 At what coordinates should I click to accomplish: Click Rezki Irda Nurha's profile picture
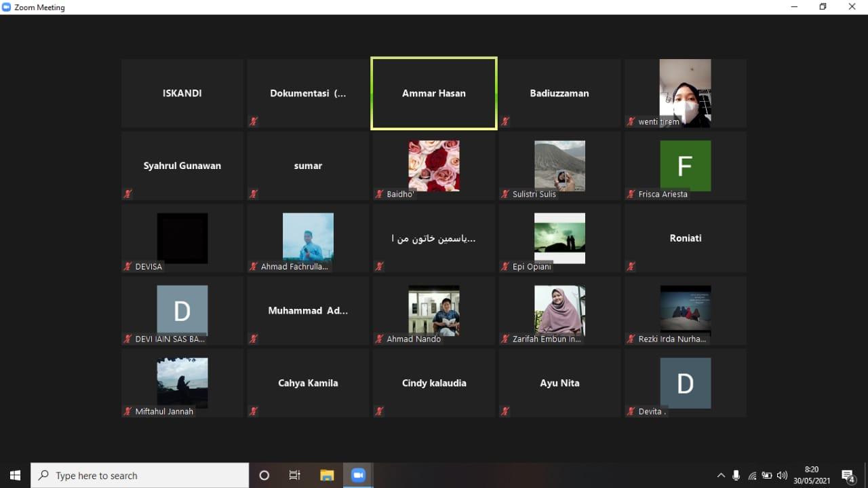click(686, 310)
